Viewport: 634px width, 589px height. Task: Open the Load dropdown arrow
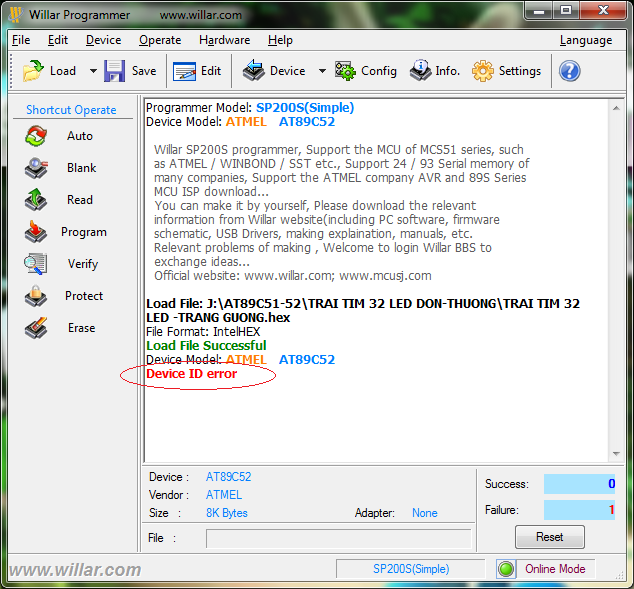click(93, 71)
